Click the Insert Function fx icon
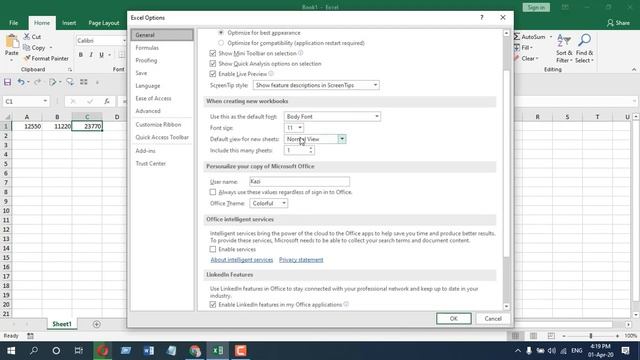This screenshot has width=640, height=360. pos(107,101)
